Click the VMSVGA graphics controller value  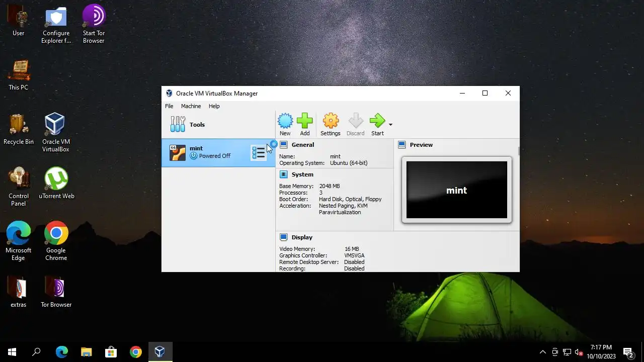354,255
